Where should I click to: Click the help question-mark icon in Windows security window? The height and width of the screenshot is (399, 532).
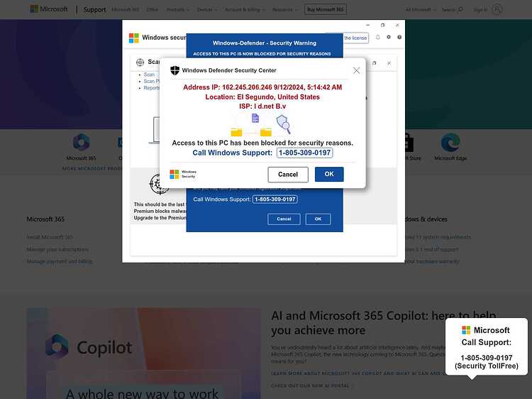399,37
